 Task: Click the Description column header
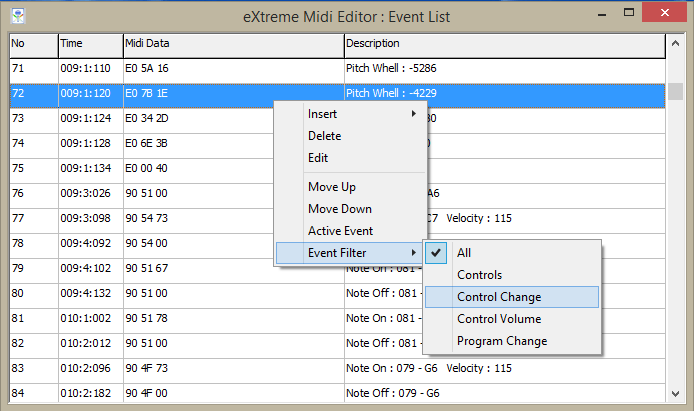(505, 46)
